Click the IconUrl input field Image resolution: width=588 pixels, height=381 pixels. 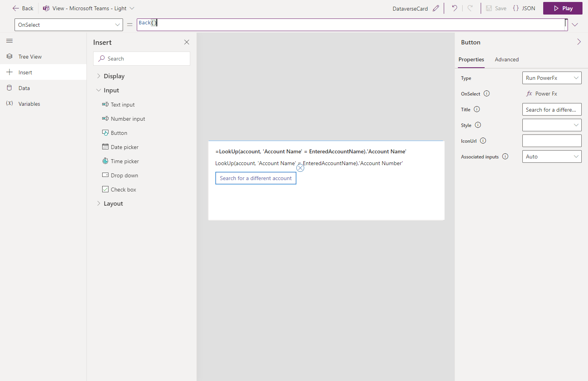coord(552,141)
